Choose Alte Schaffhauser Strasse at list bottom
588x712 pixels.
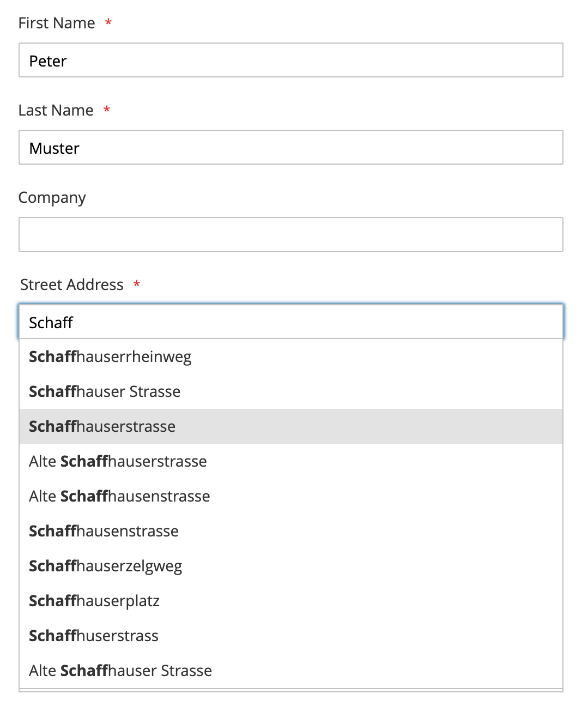pos(291,671)
